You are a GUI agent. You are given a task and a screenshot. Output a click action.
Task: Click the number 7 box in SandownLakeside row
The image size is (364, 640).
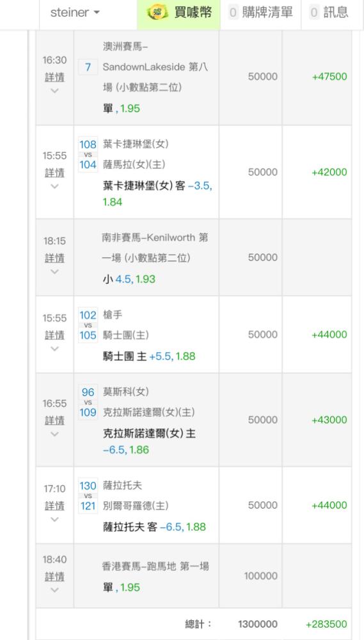(x=88, y=67)
